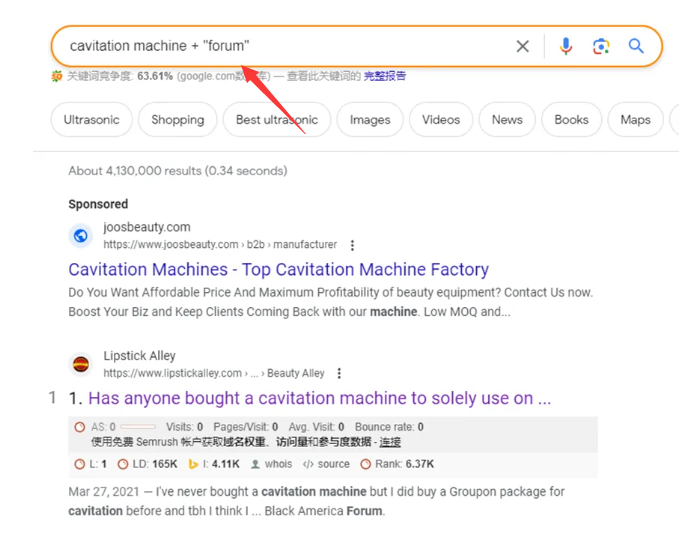This screenshot has width=689, height=538.
Task: Click 完整报告 full report link
Action: pyautogui.click(x=384, y=76)
